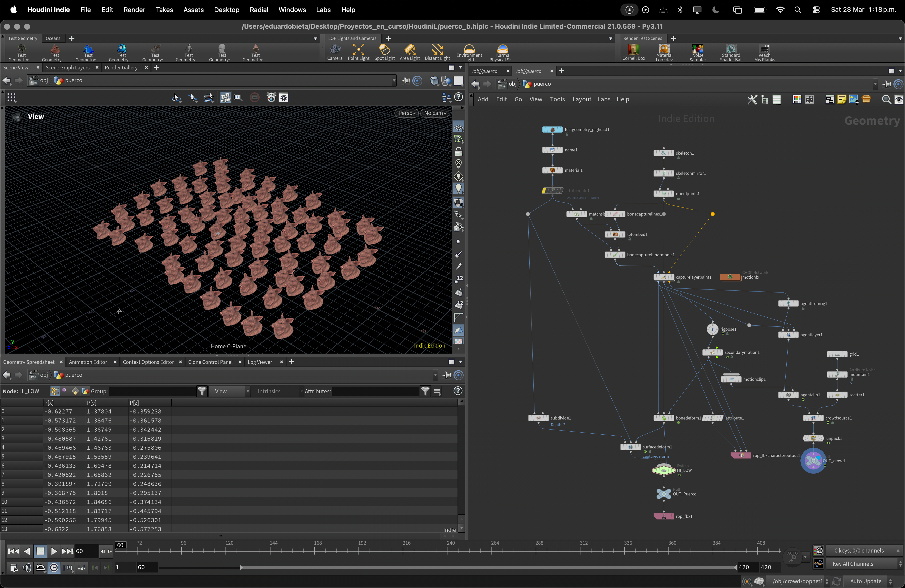Toggle the loop playback mode button
The image size is (905, 588).
tap(40, 568)
